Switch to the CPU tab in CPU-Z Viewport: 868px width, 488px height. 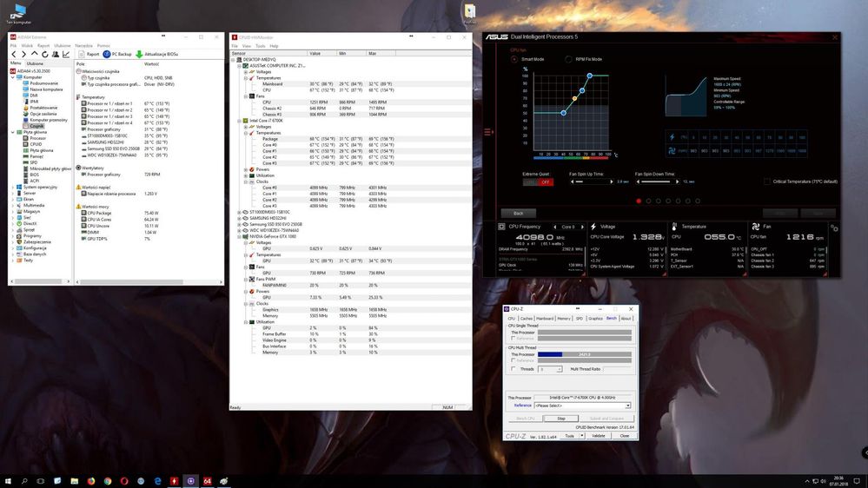coord(512,319)
